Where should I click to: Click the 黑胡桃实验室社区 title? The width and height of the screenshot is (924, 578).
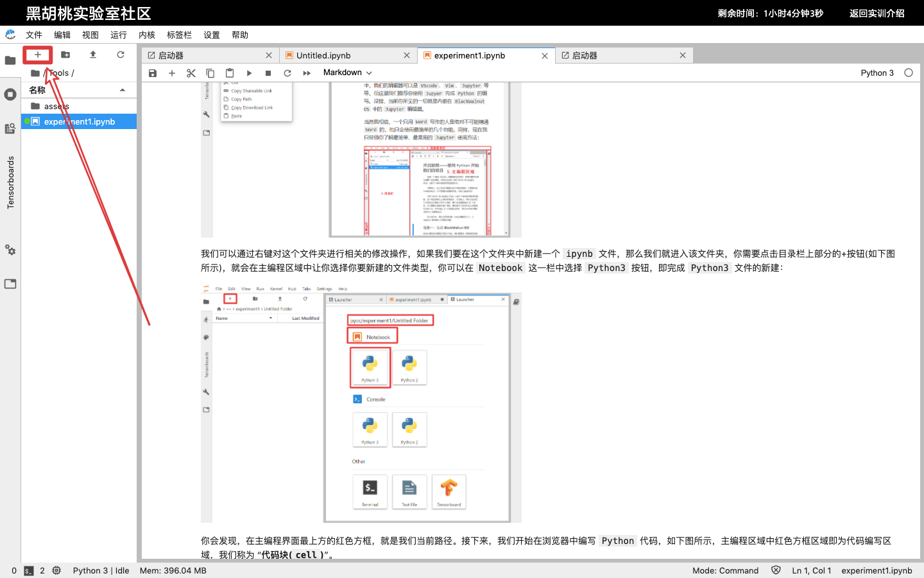(89, 13)
